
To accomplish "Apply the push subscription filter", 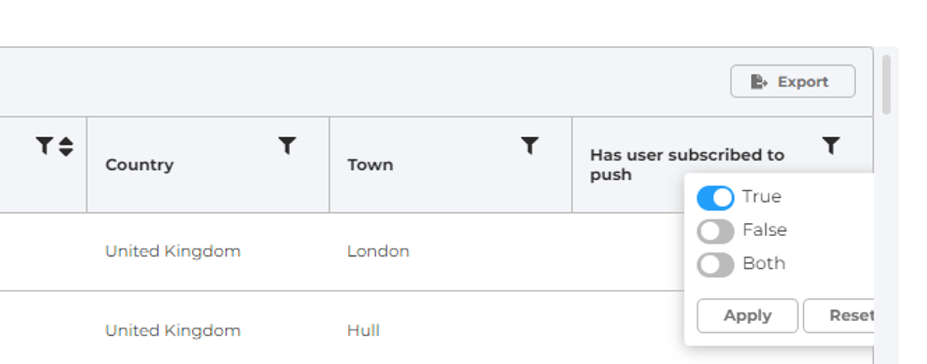I will [747, 316].
